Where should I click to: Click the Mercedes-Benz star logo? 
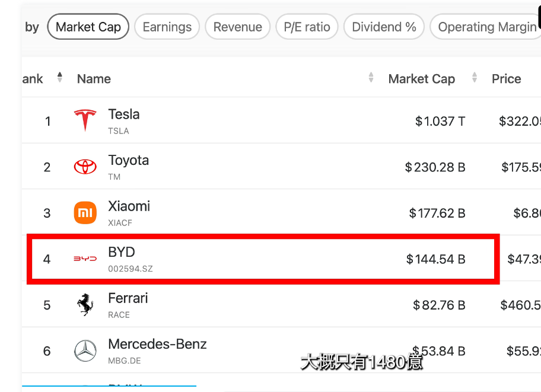point(85,350)
